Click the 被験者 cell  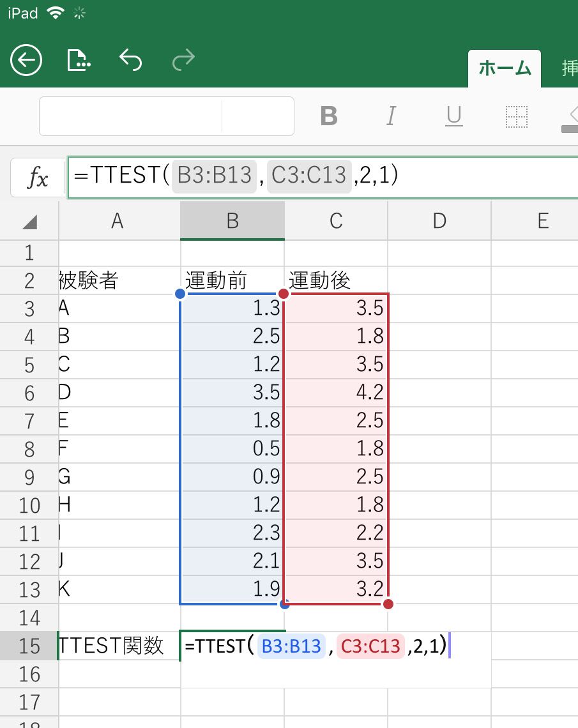tap(120, 280)
